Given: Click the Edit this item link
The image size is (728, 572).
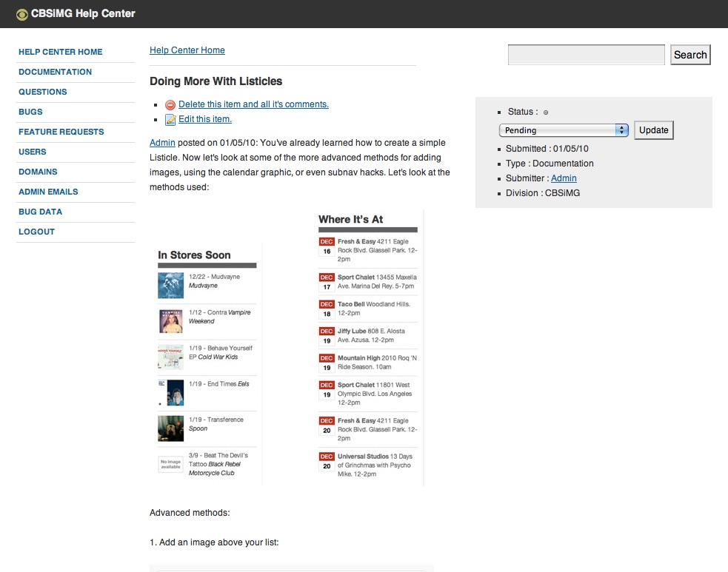Looking at the screenshot, I should pyautogui.click(x=205, y=119).
